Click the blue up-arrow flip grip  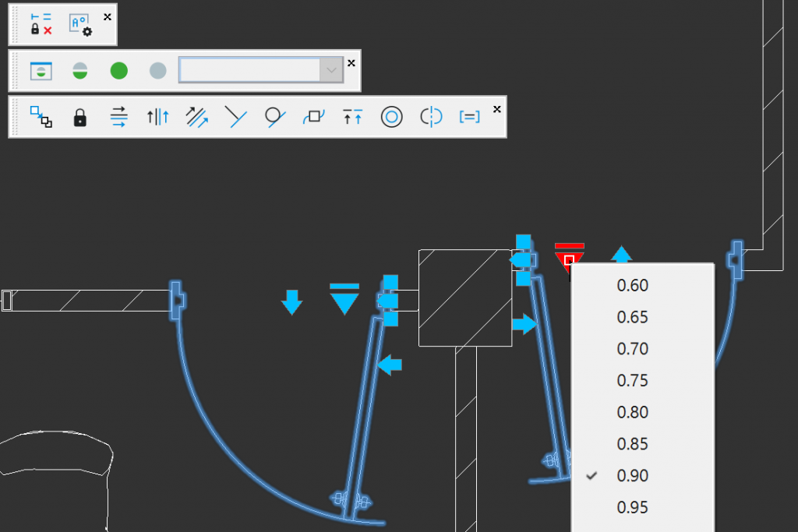click(x=621, y=254)
